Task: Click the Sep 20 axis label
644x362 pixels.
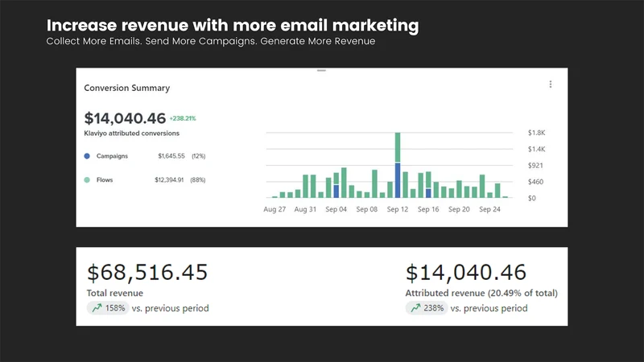Action: point(459,209)
